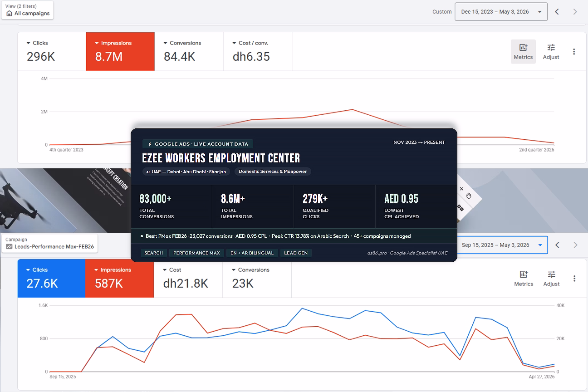Click the close X beside the overlay card
This screenshot has height=392, width=588.
click(461, 189)
